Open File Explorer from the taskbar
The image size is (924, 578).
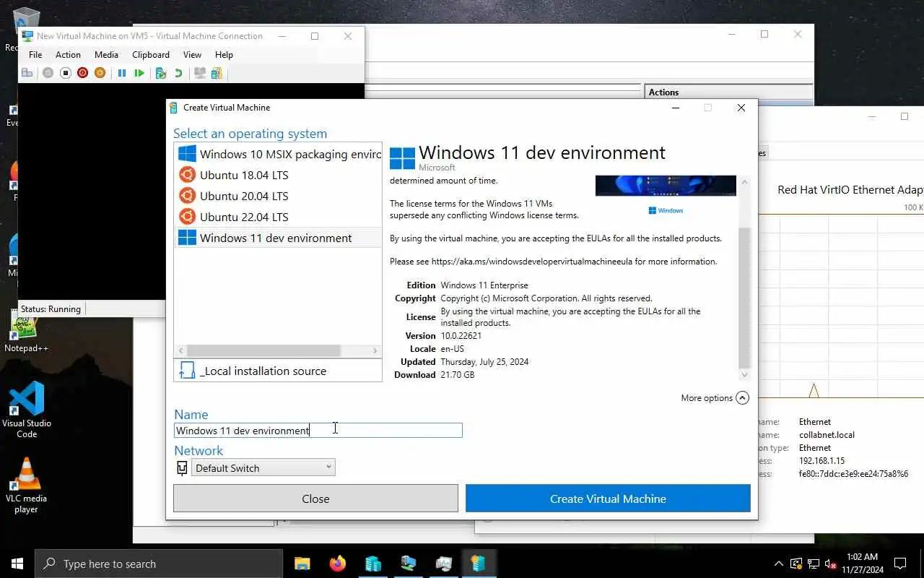[302, 564]
